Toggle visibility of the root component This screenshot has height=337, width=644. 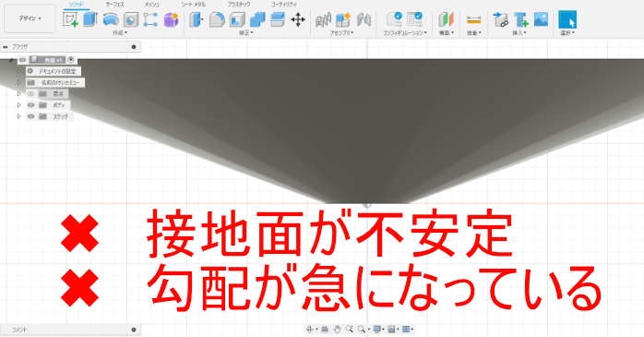pyautogui.click(x=22, y=60)
